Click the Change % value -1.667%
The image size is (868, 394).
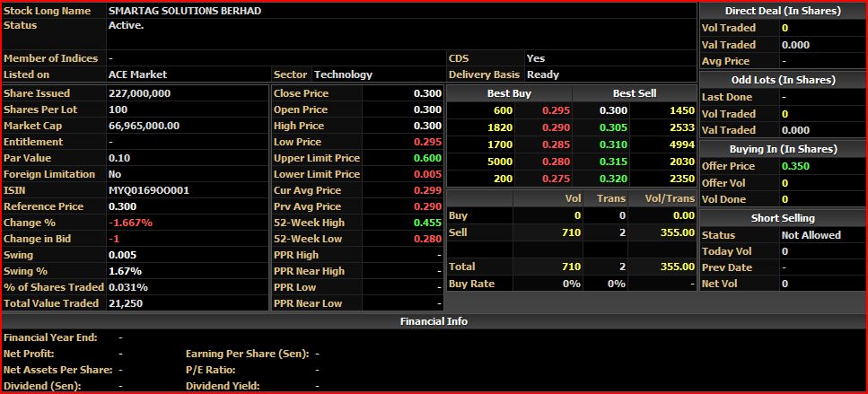click(x=130, y=223)
